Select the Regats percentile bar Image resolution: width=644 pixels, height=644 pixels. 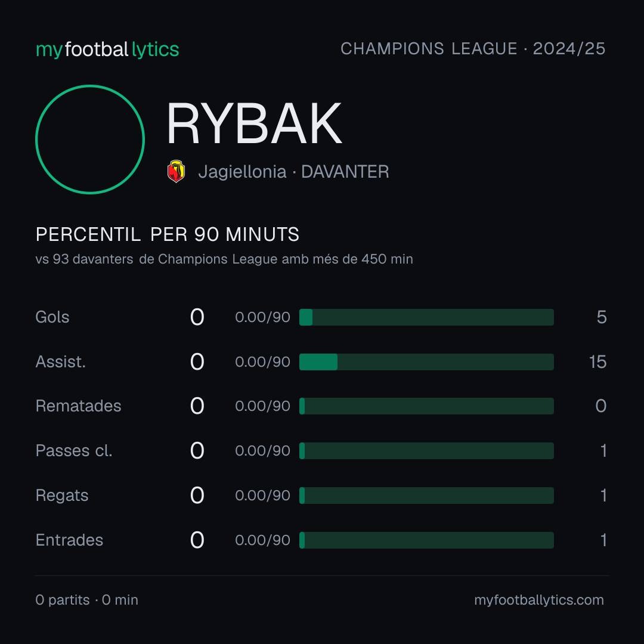pyautogui.click(x=426, y=496)
